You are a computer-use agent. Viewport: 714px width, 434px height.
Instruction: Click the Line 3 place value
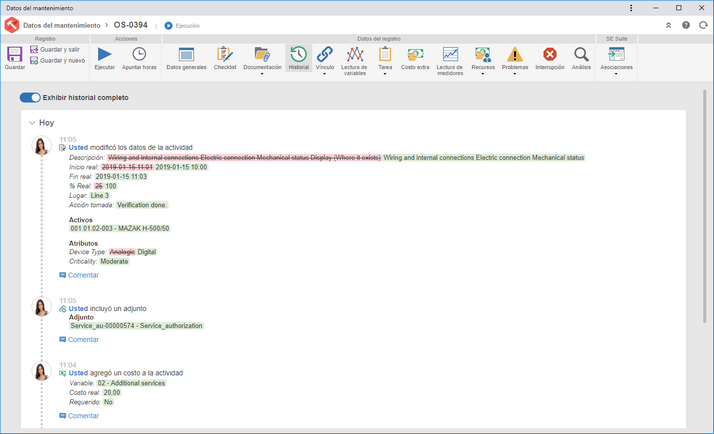coord(100,195)
